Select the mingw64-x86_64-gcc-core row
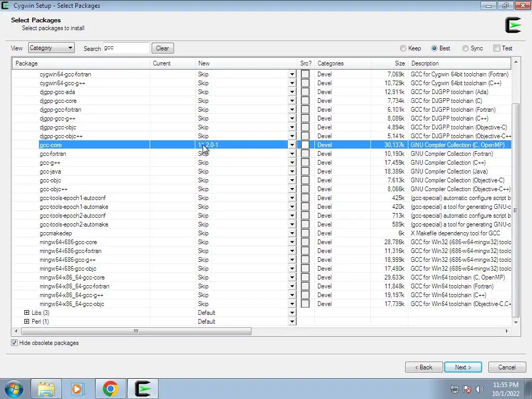Viewport: 532px width, 399px height. (262, 277)
